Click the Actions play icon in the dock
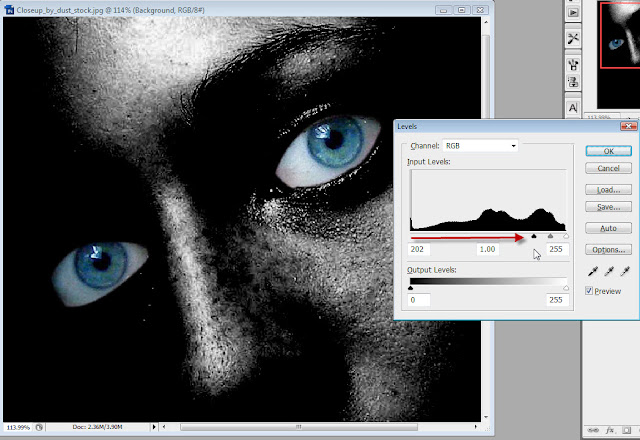Screen dimensions: 640x440 [573, 13]
